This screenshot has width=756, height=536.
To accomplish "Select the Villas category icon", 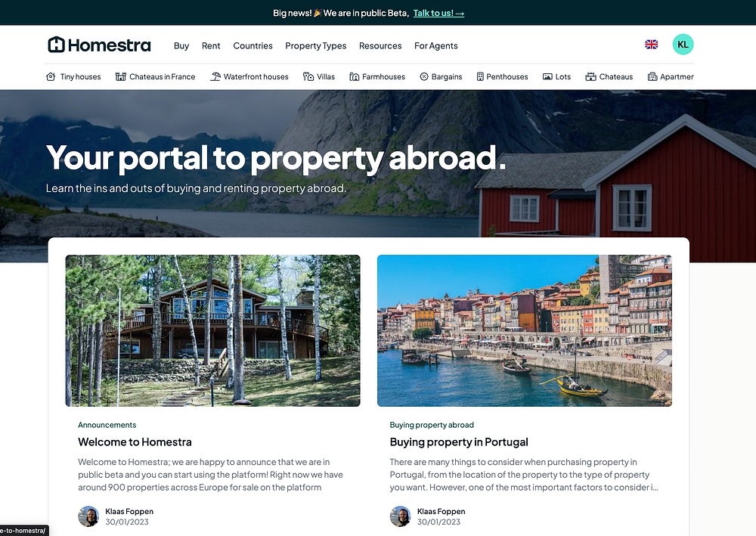I will click(x=308, y=76).
